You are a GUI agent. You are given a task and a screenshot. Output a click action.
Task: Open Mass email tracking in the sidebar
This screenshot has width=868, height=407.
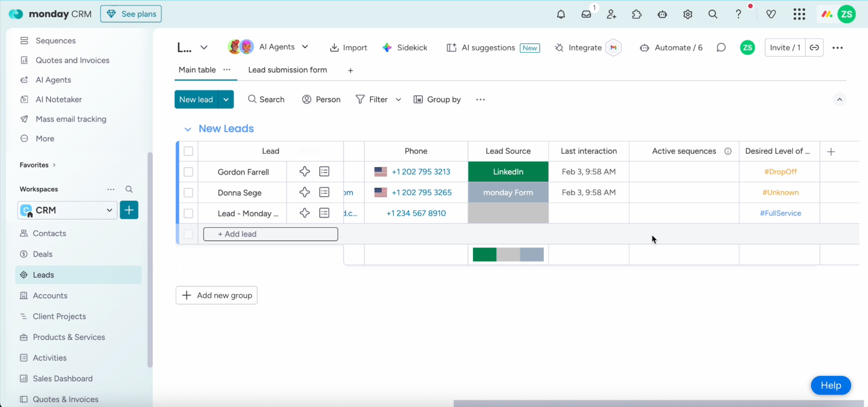pyautogui.click(x=78, y=119)
